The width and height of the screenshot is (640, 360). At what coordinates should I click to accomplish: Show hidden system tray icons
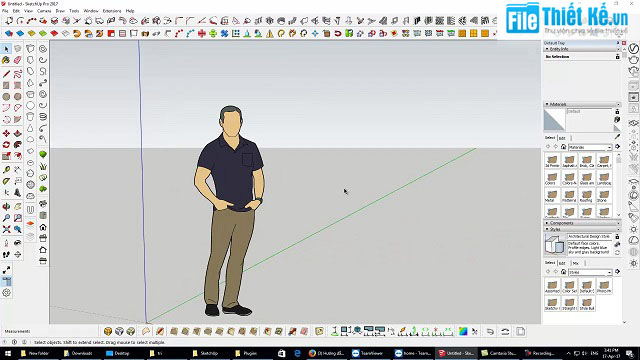(569, 353)
